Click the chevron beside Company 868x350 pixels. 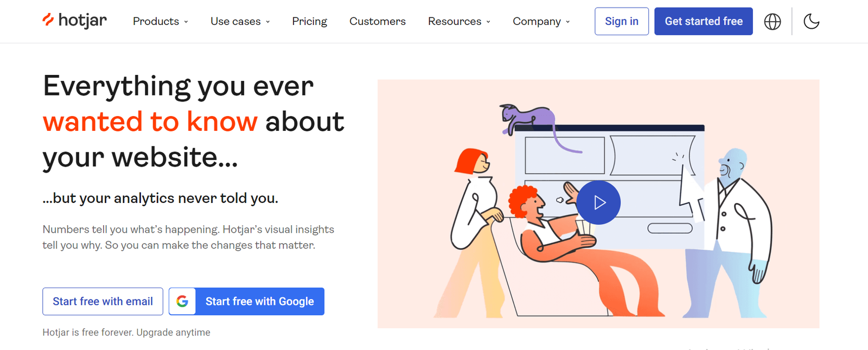pyautogui.click(x=568, y=22)
